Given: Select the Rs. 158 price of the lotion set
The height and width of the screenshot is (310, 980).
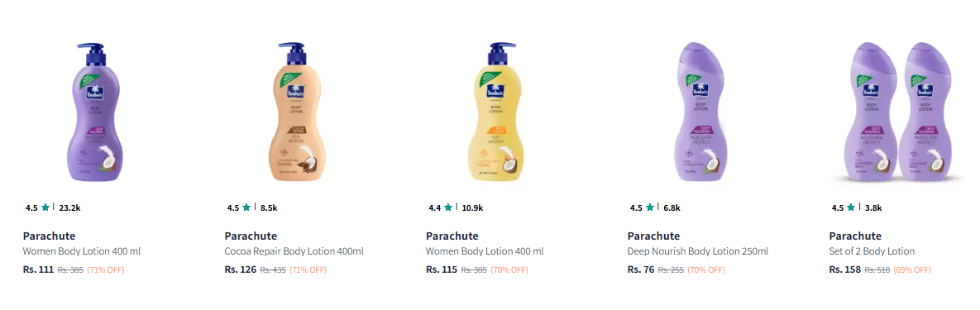Looking at the screenshot, I should (x=845, y=270).
